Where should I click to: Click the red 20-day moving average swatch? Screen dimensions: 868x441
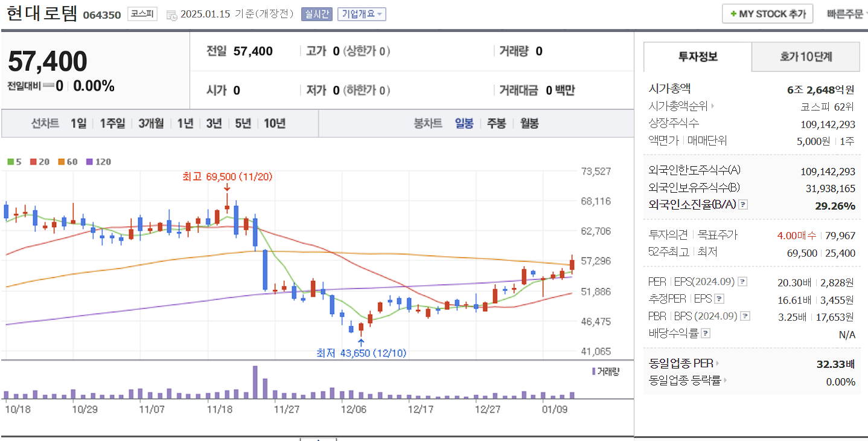33,161
